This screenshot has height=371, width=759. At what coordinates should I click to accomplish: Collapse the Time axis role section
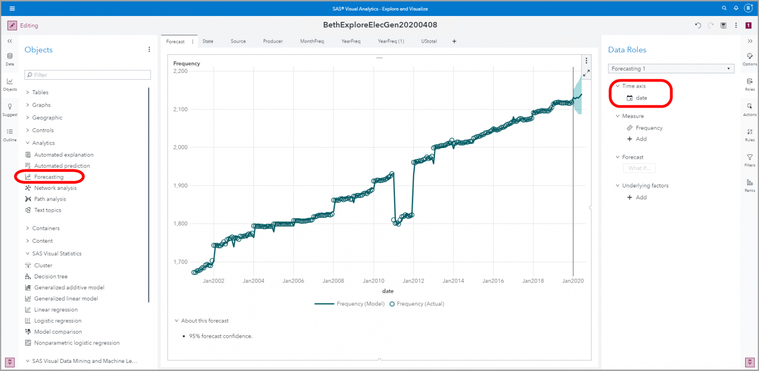coord(618,86)
